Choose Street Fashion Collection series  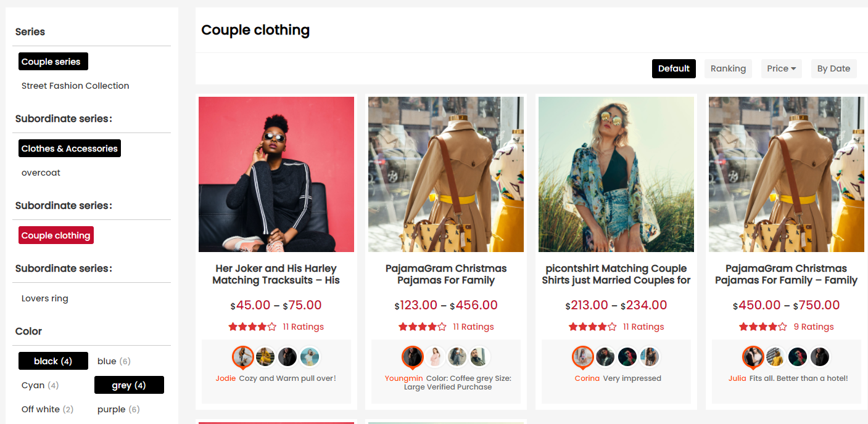[75, 86]
